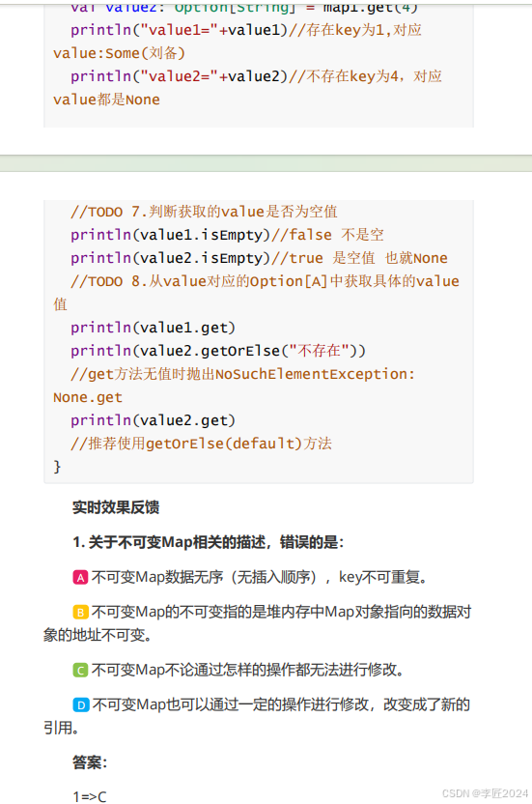The image size is (532, 804).
Task: Select option stating Map无法进行修改
Action: (x=247, y=670)
